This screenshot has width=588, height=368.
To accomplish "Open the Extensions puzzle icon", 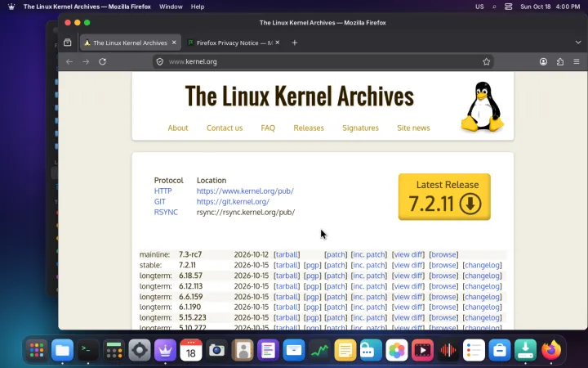I will tap(560, 61).
